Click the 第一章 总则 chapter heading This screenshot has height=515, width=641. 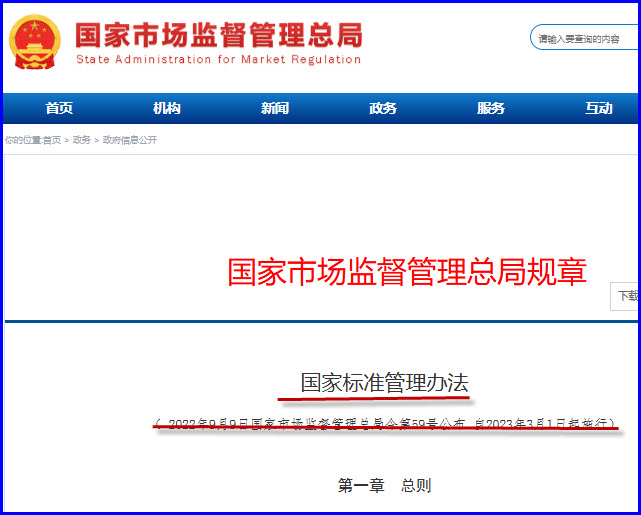pos(384,486)
